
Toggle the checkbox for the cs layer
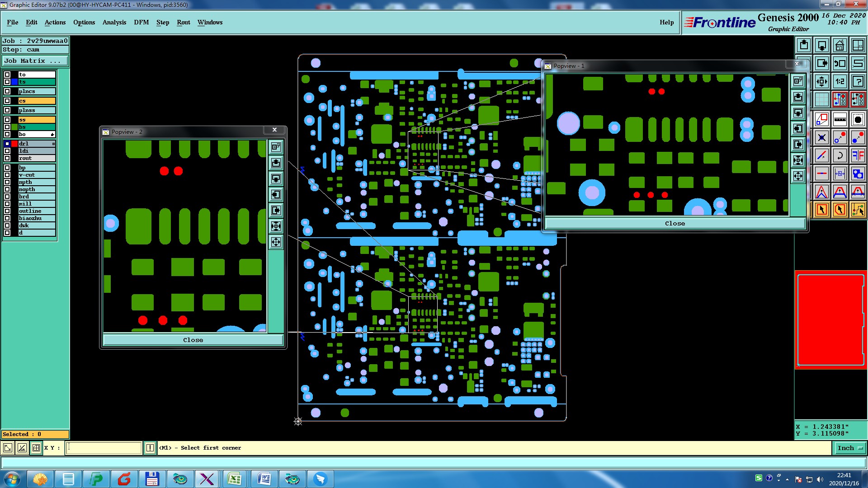[x=7, y=101]
